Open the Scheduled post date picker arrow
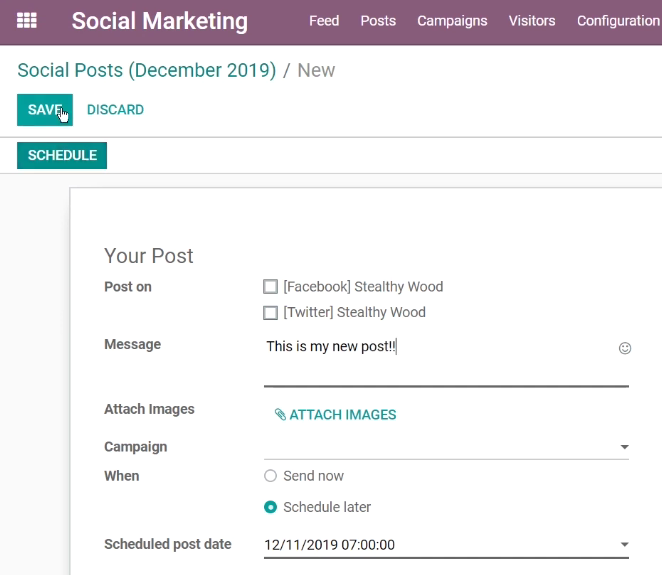Image resolution: width=662 pixels, height=575 pixels. click(x=624, y=545)
